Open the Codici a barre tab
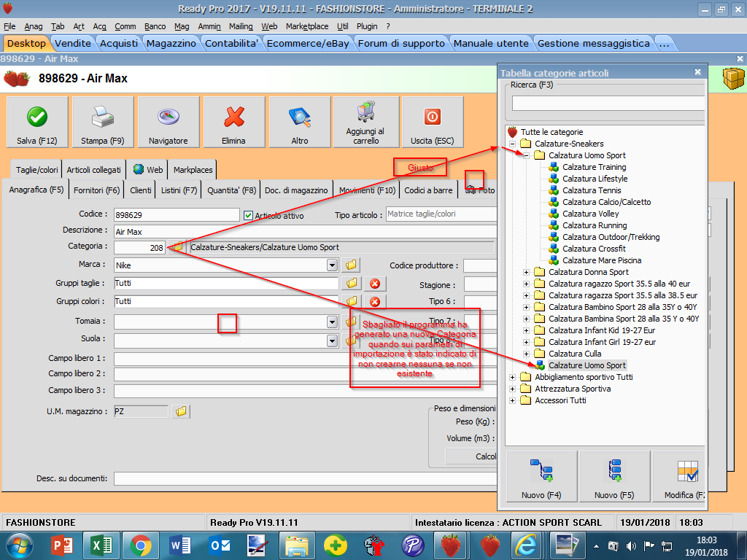 coord(428,190)
